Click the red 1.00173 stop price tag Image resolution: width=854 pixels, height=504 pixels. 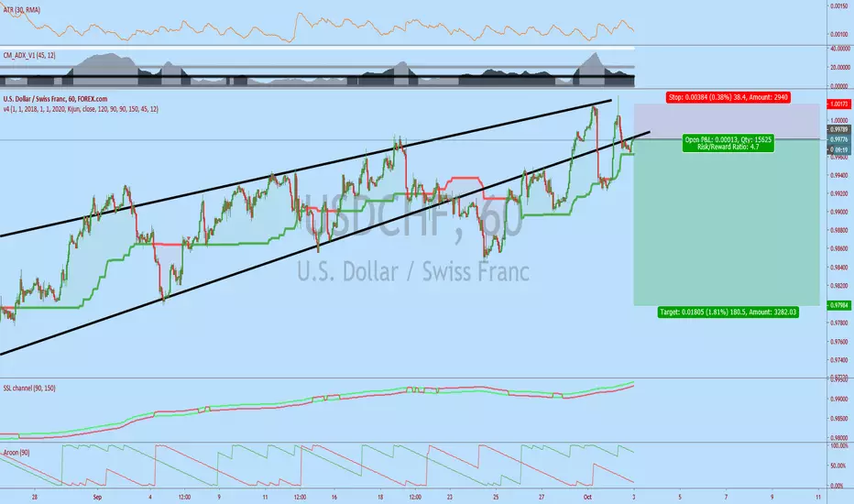[x=839, y=104]
